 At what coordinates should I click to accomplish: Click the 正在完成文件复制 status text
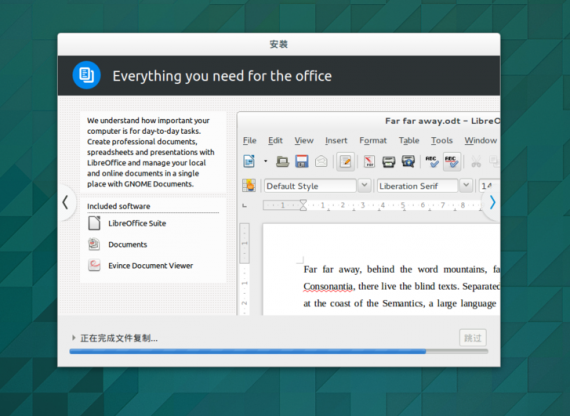point(119,338)
